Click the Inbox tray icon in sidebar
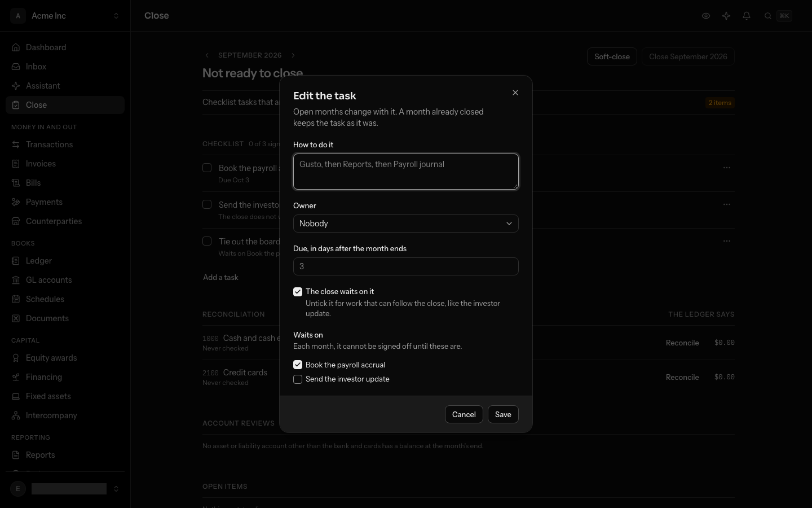Screen dimensions: 812x508 point(16,67)
